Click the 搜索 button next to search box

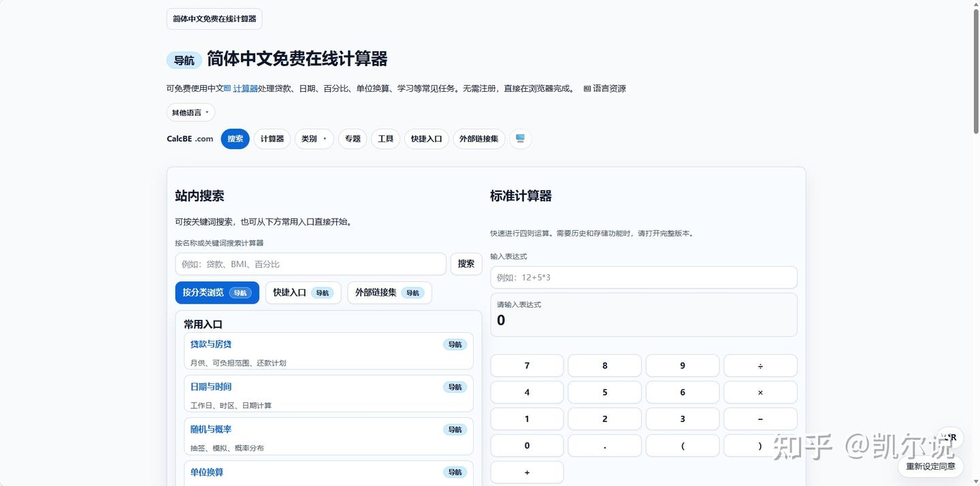[466, 264]
